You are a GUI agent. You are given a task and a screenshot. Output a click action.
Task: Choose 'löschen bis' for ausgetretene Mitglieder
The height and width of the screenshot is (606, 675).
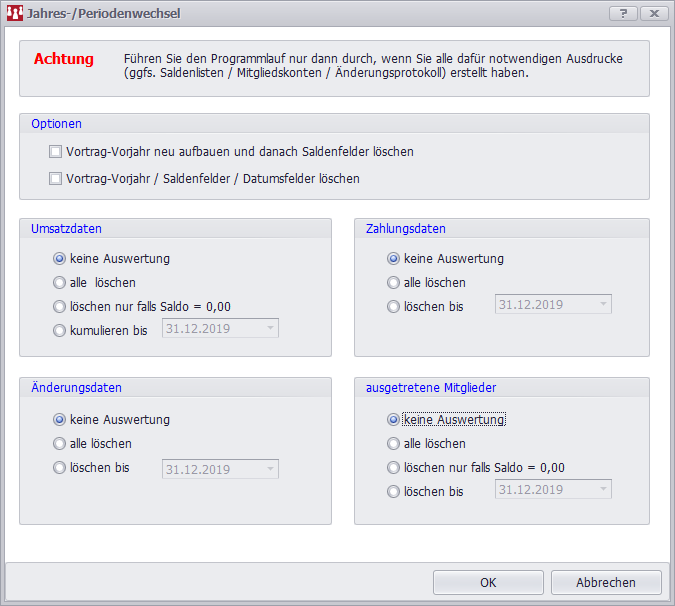pyautogui.click(x=393, y=491)
